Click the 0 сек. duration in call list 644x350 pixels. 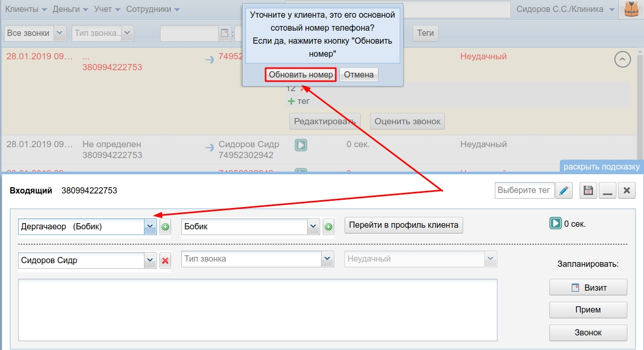point(358,144)
